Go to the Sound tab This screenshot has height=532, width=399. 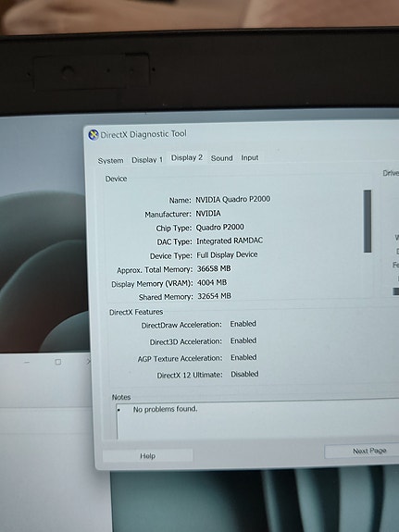pos(222,158)
